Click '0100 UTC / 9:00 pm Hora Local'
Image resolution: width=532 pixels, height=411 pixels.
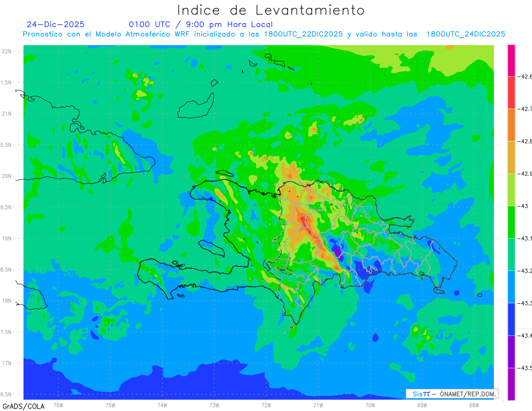(201, 24)
